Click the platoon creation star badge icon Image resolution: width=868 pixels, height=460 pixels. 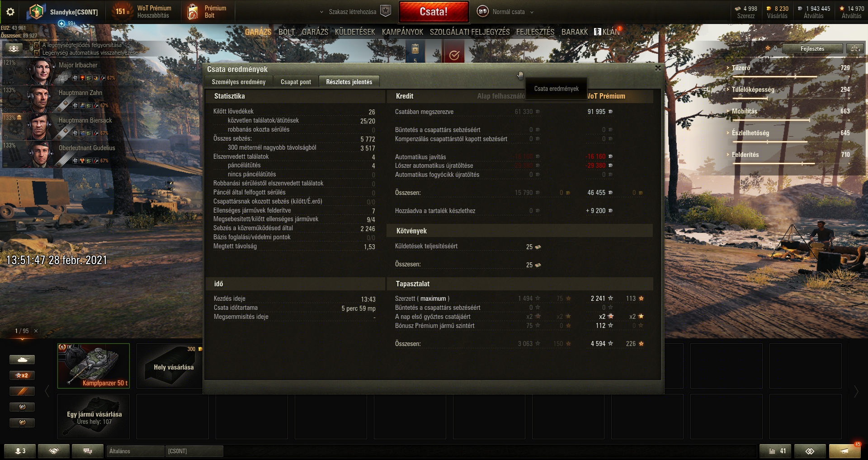[386, 11]
